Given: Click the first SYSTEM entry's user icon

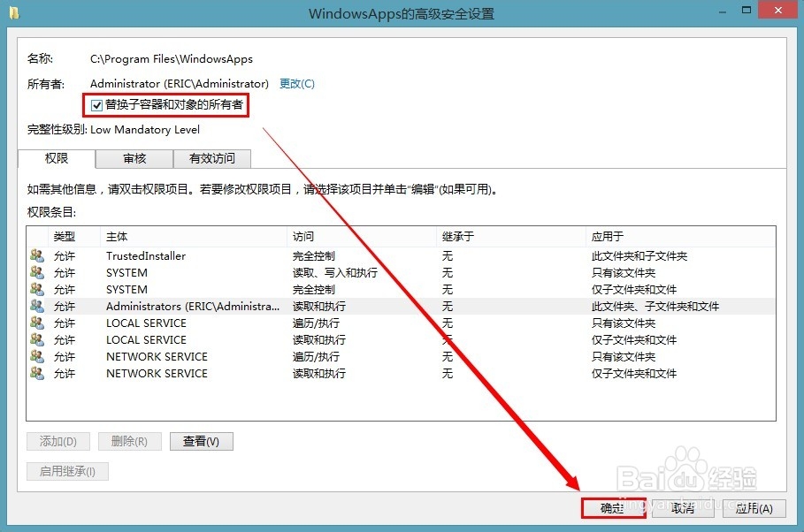Looking at the screenshot, I should [x=37, y=272].
